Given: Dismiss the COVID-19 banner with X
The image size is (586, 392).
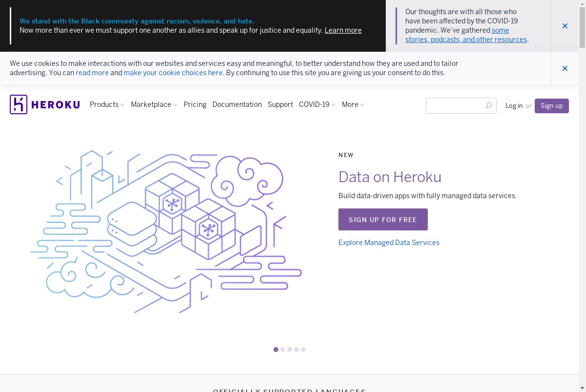Looking at the screenshot, I should point(565,26).
